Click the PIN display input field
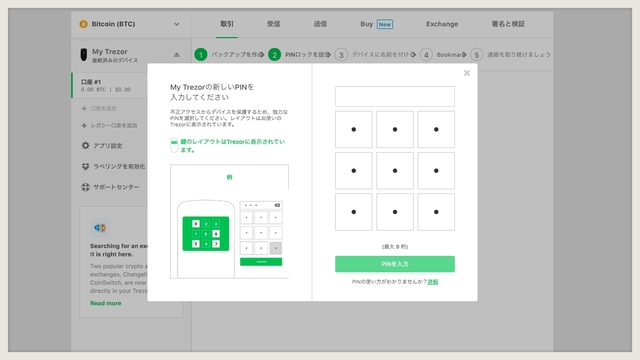 point(395,96)
